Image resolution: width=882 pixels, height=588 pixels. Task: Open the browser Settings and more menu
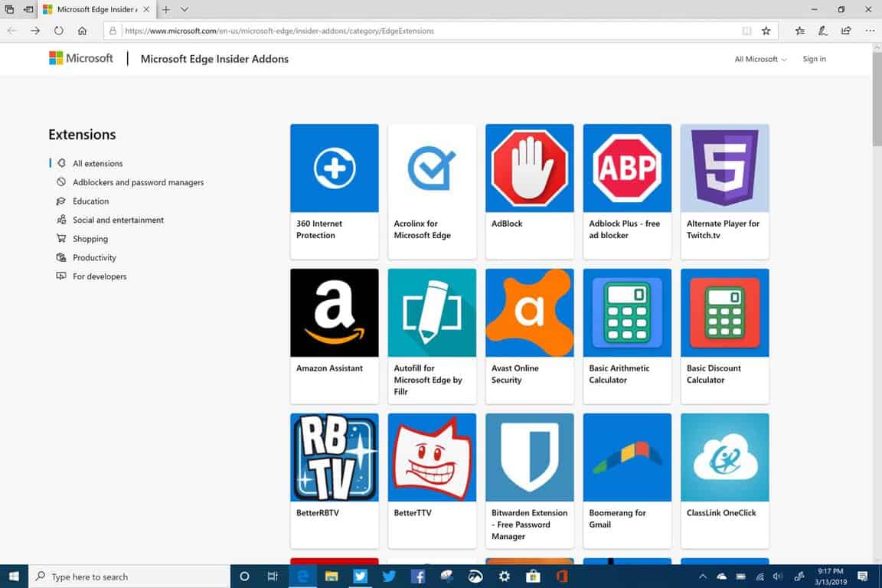pyautogui.click(x=870, y=31)
